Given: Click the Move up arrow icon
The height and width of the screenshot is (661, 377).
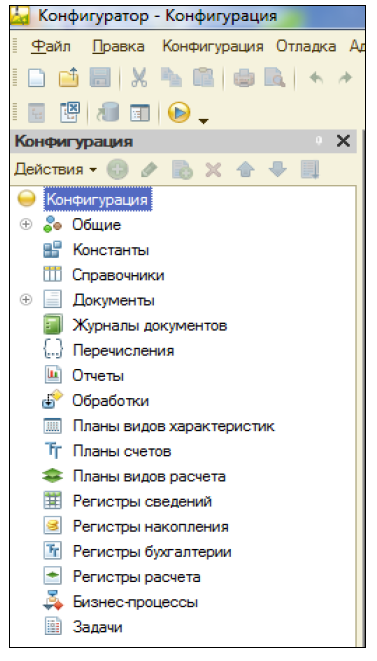Looking at the screenshot, I should 245,170.
